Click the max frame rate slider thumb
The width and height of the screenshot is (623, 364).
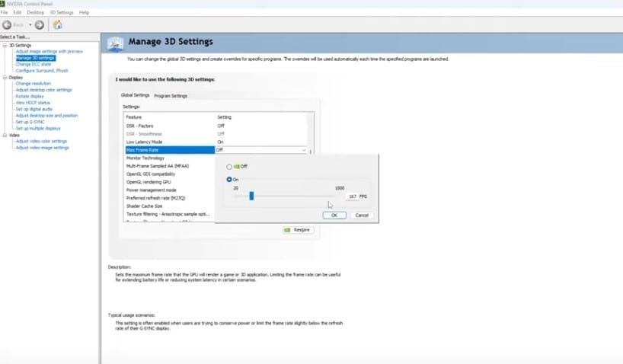tap(251, 196)
